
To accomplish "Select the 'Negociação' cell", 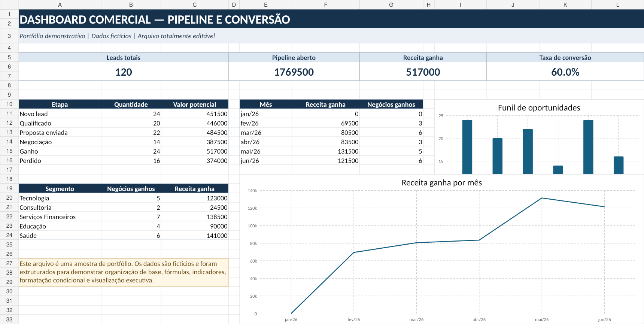I will point(60,142).
